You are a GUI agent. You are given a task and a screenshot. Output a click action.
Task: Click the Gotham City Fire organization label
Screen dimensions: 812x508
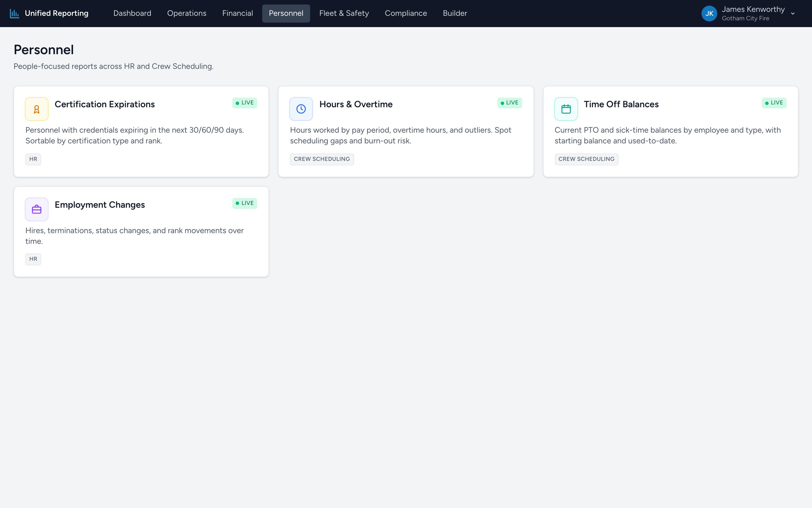click(745, 18)
